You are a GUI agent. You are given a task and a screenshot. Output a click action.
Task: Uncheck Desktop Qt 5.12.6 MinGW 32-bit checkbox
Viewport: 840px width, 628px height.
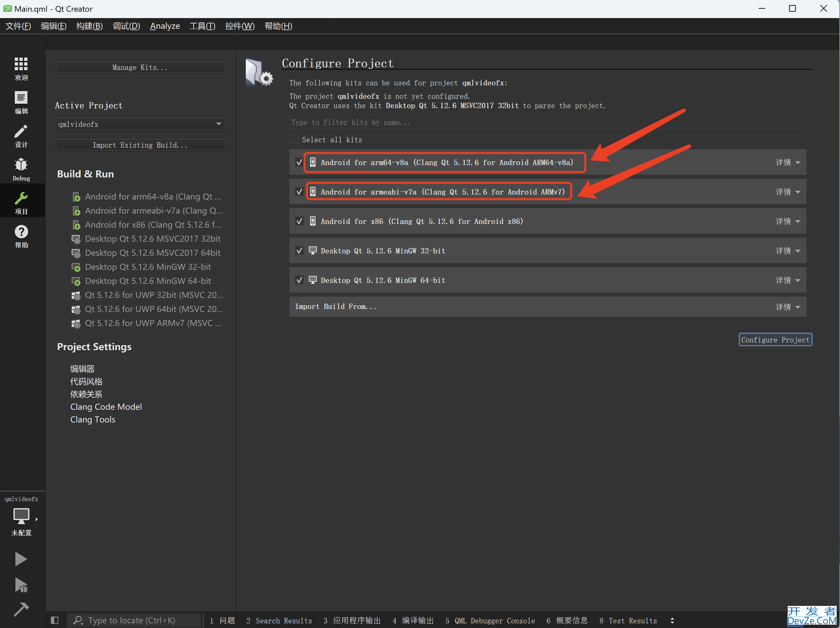tap(299, 250)
